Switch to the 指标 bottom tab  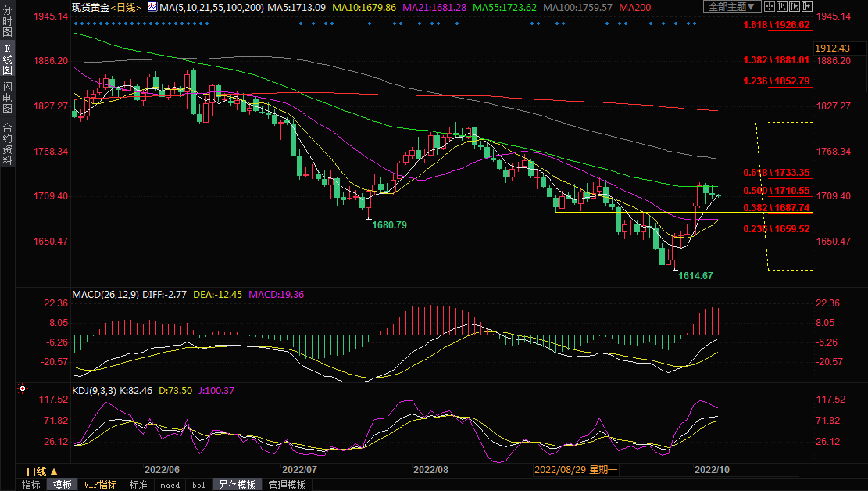tap(31, 485)
